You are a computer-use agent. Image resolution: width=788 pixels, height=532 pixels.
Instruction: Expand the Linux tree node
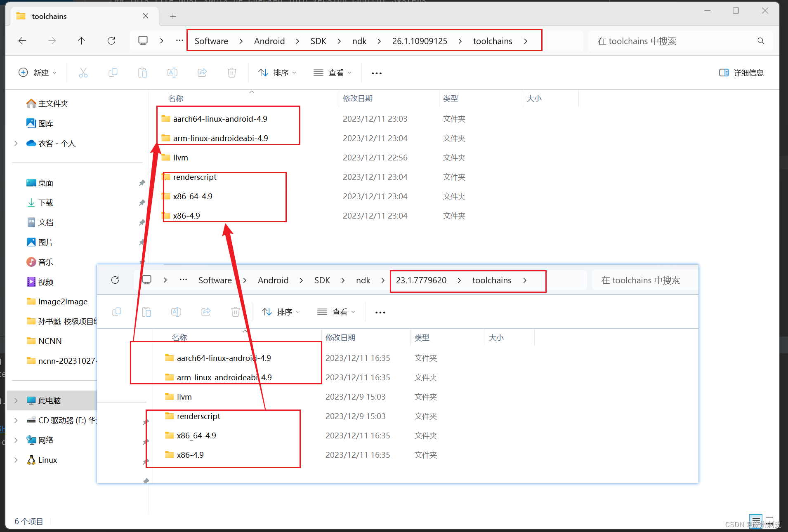[x=16, y=460]
